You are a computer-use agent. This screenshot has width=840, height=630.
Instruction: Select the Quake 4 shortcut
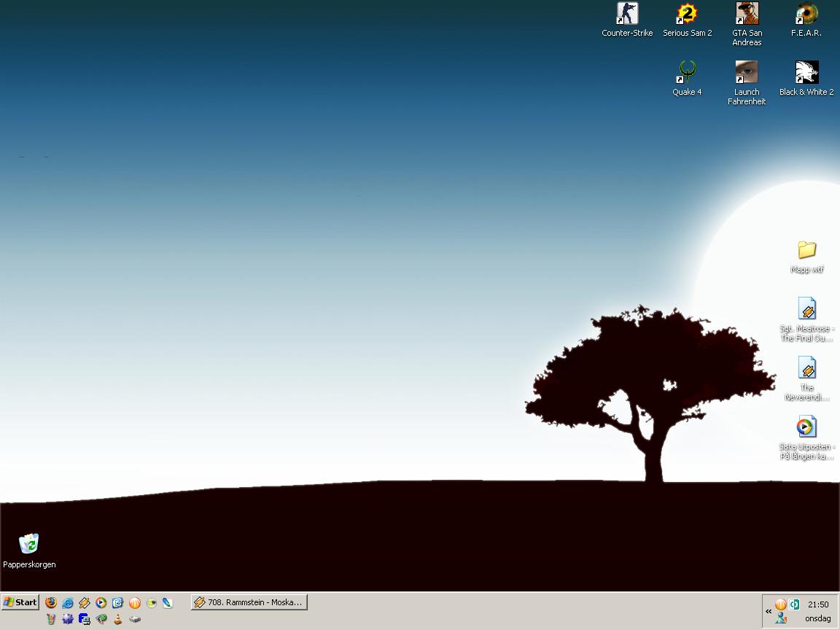688,78
